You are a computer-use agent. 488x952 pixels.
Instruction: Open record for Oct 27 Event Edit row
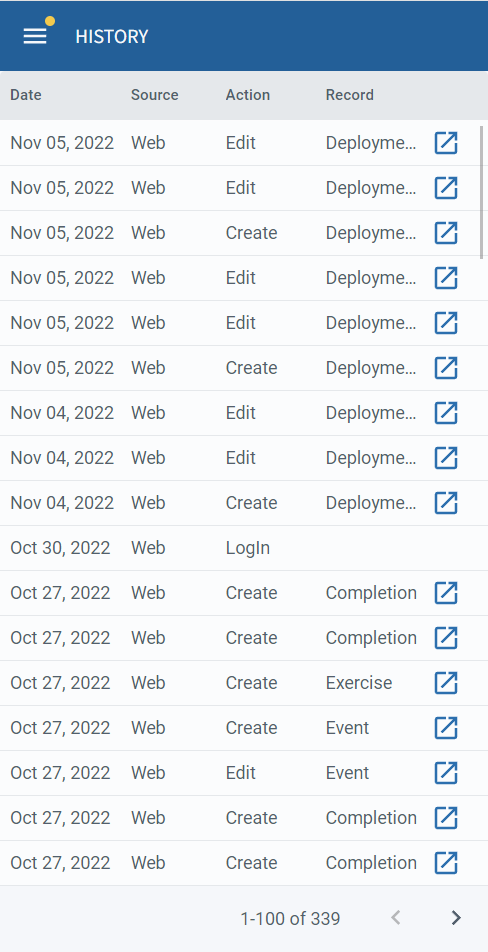446,772
